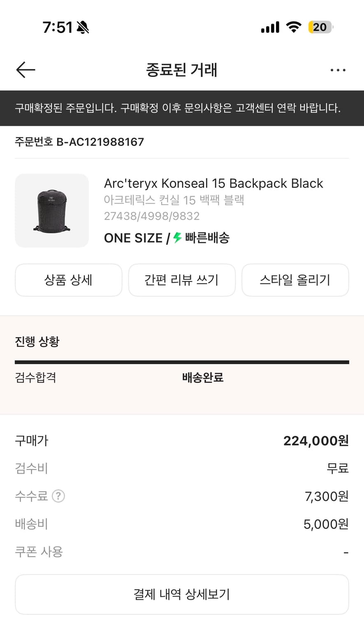Open the Arc'teryx backpack product thumbnail

(x=52, y=211)
